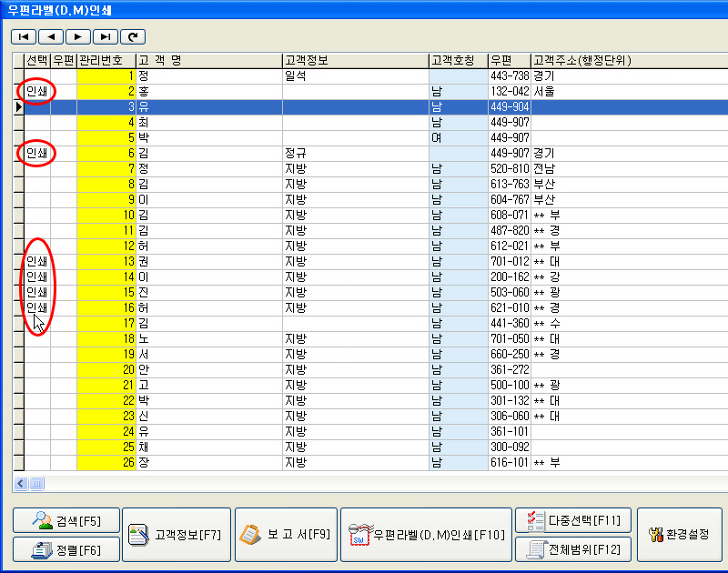Toggle 인쇄 selection for row 6
The image size is (728, 573).
[x=37, y=153]
